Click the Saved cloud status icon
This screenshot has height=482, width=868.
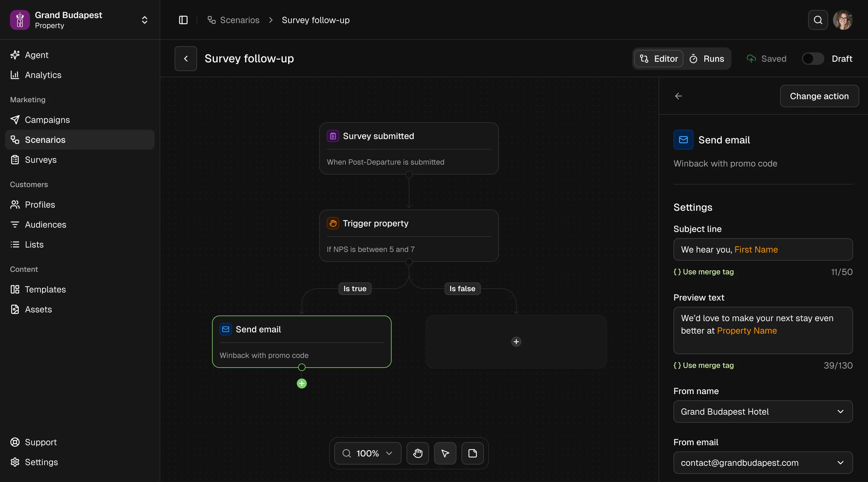tap(751, 59)
